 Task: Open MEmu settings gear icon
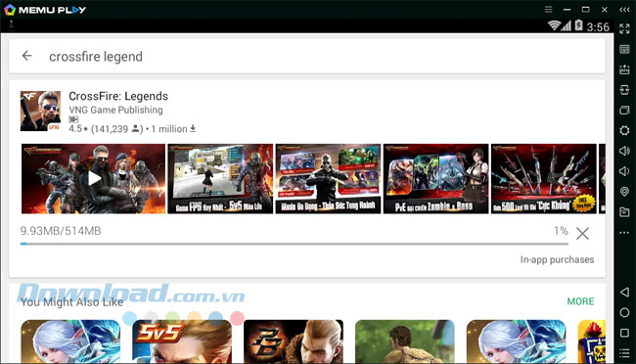[624, 131]
